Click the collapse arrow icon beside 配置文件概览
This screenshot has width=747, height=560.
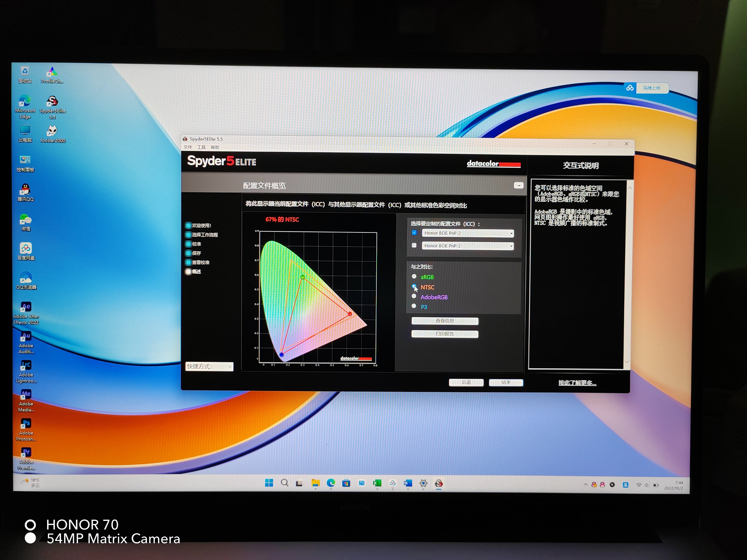pyautogui.click(x=518, y=185)
